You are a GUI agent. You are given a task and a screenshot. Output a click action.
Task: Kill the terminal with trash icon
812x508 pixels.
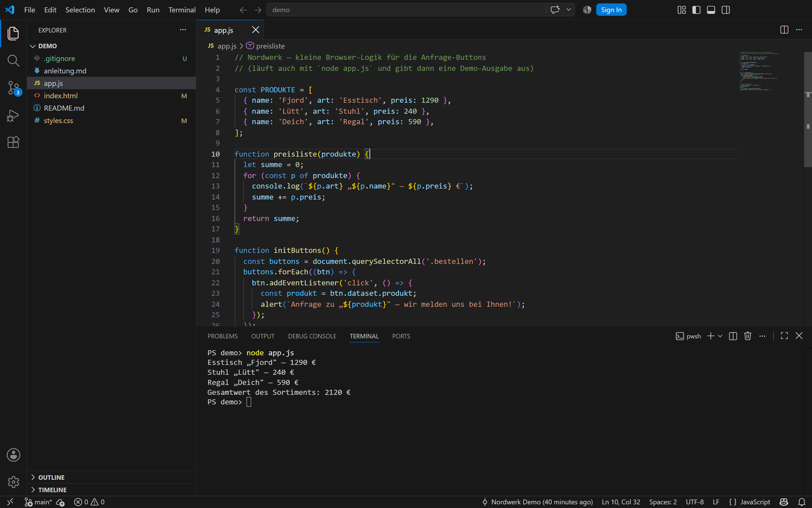point(748,336)
